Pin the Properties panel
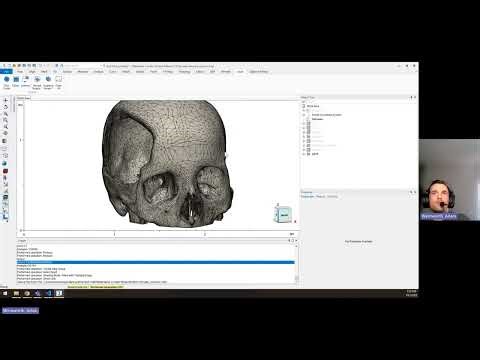480x360 pixels. click(x=411, y=192)
